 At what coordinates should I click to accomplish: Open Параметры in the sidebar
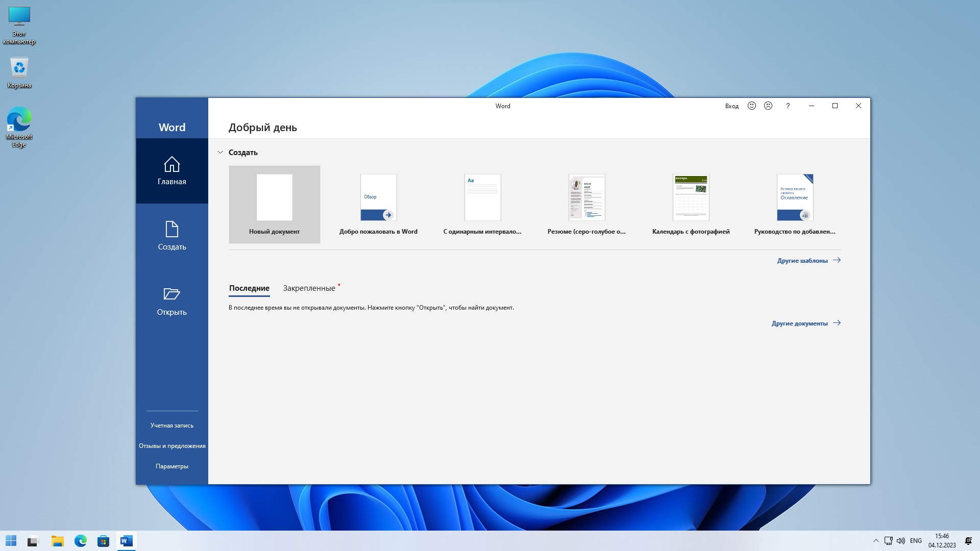171,466
